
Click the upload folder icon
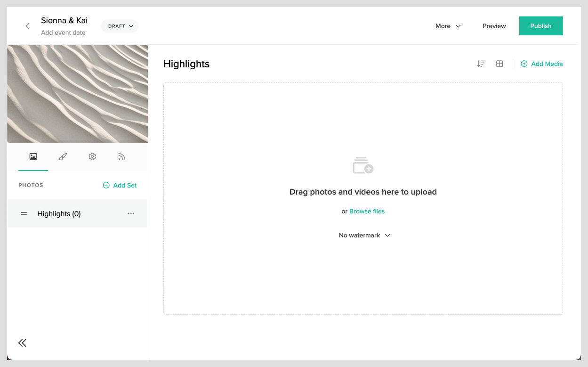coord(363,165)
